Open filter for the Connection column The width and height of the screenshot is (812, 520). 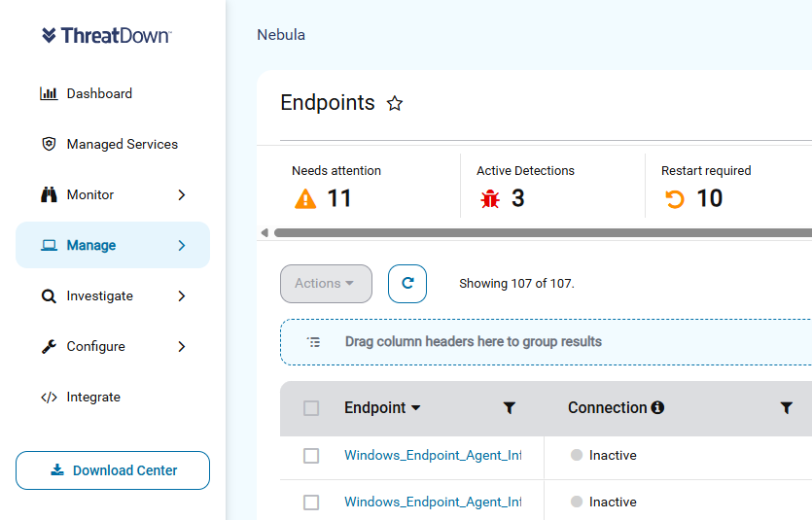pyautogui.click(x=786, y=408)
